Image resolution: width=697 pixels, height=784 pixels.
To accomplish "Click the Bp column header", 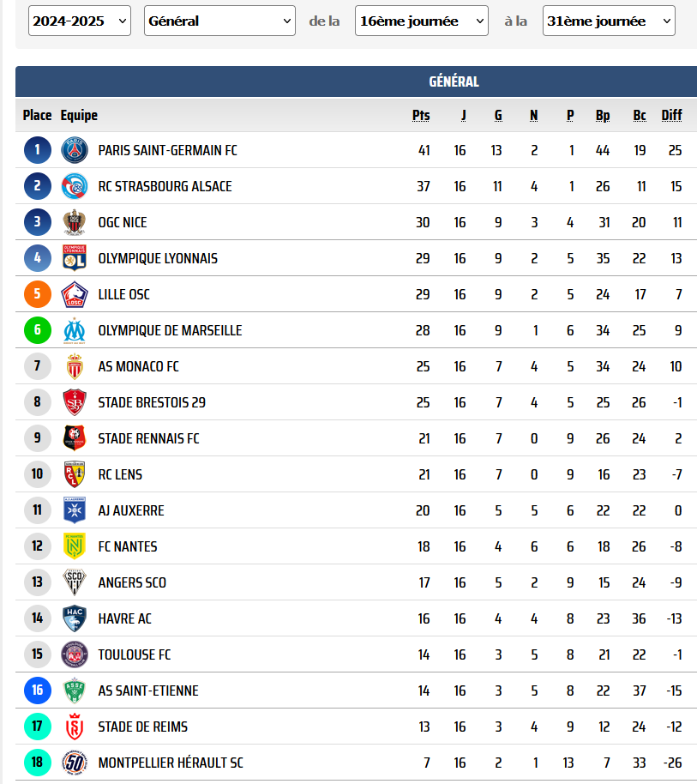I will pos(603,116).
